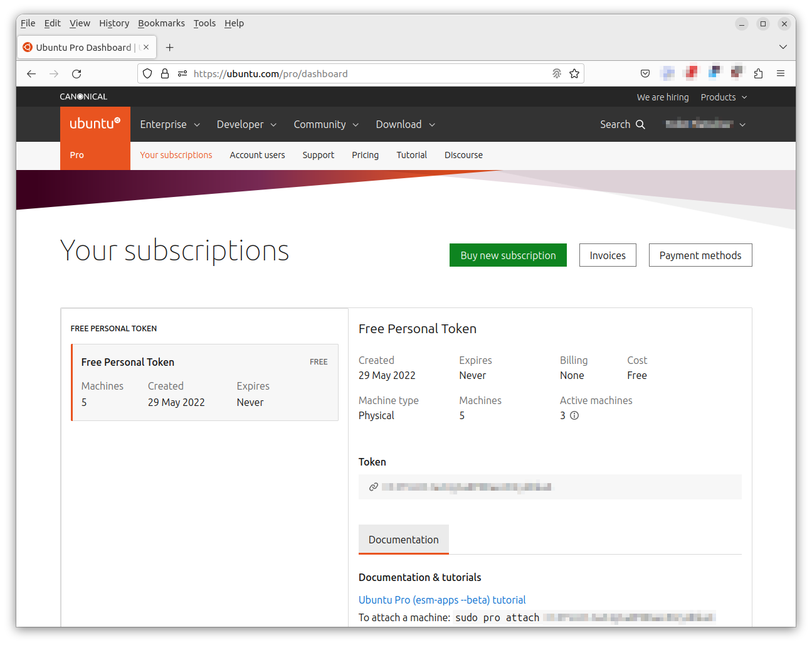Open the Help menu
Image resolution: width=812 pixels, height=645 pixels.
(x=234, y=23)
